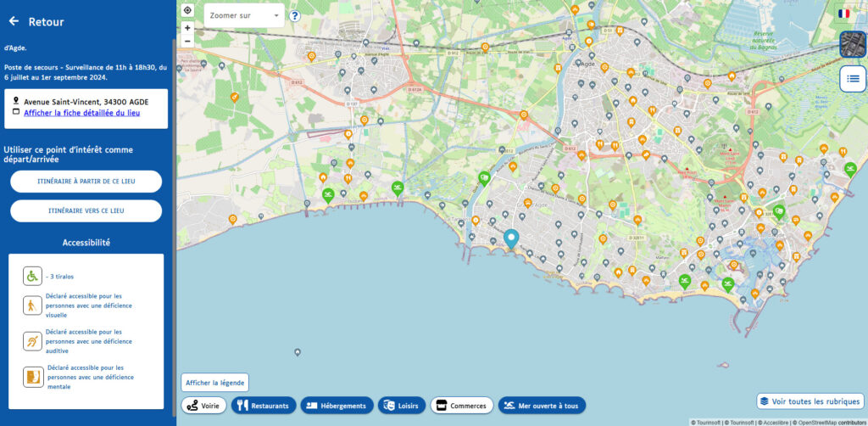Click Itinéraire à partir de ce lieu
The height and width of the screenshot is (426, 868).
86,182
